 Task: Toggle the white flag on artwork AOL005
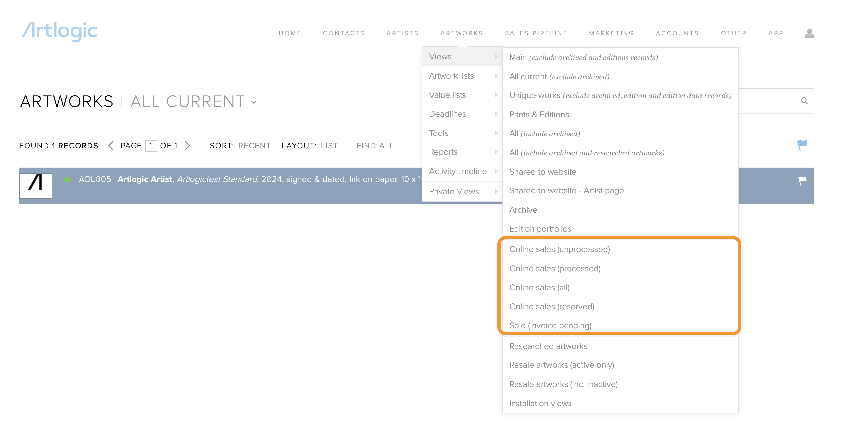pos(802,181)
